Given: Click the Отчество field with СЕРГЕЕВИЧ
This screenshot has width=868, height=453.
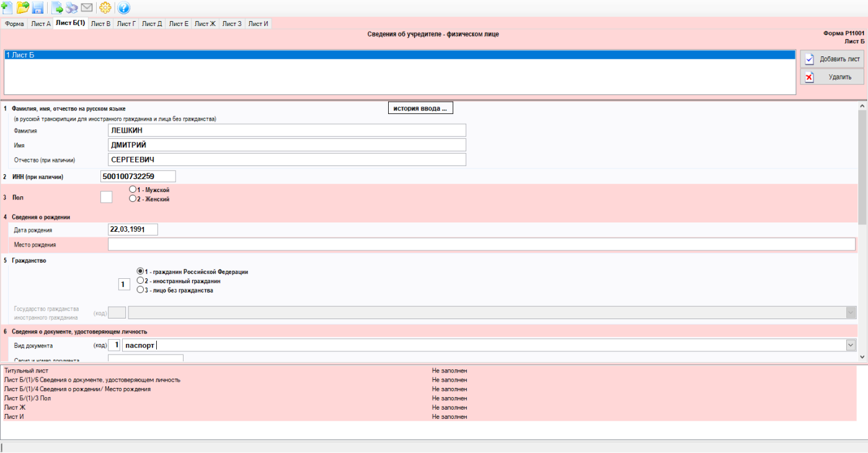Looking at the screenshot, I should coord(287,160).
